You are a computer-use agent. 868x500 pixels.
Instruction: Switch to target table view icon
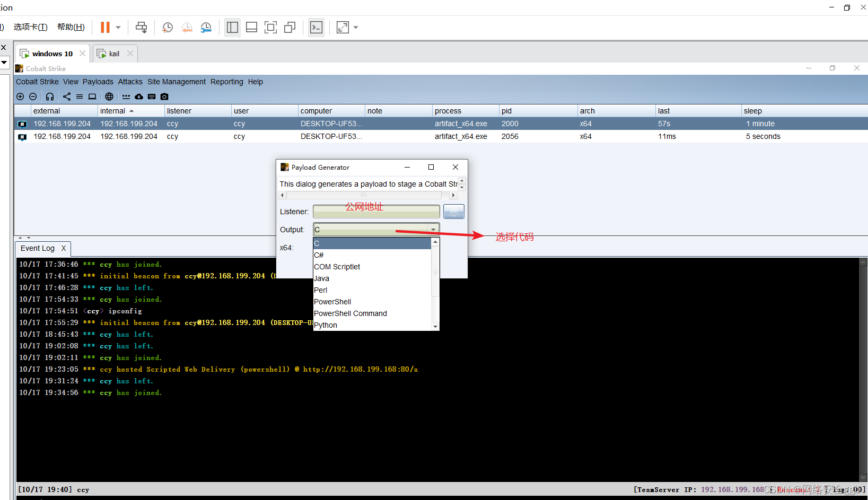pos(92,97)
